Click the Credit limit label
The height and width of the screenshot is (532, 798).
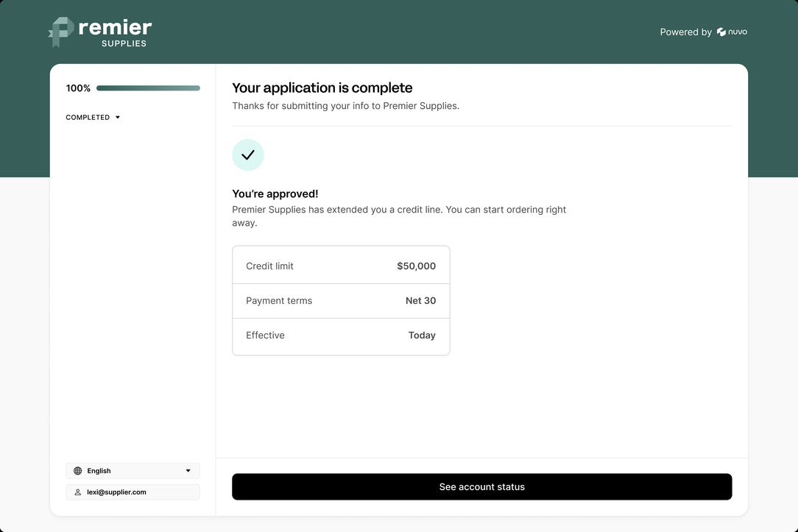tap(269, 266)
